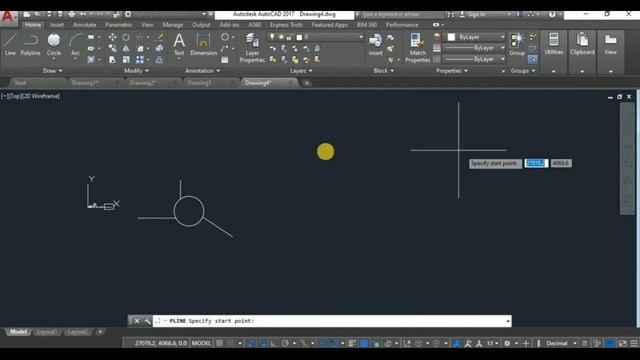Select the Stretch tool
Screen dimensions: 640x360
(x=112, y=60)
